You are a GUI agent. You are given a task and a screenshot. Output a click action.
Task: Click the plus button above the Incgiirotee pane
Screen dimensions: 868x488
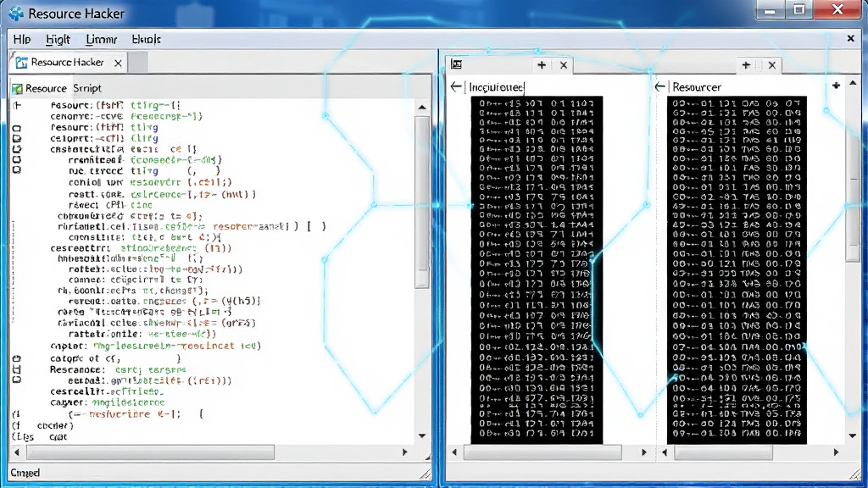[x=542, y=65]
